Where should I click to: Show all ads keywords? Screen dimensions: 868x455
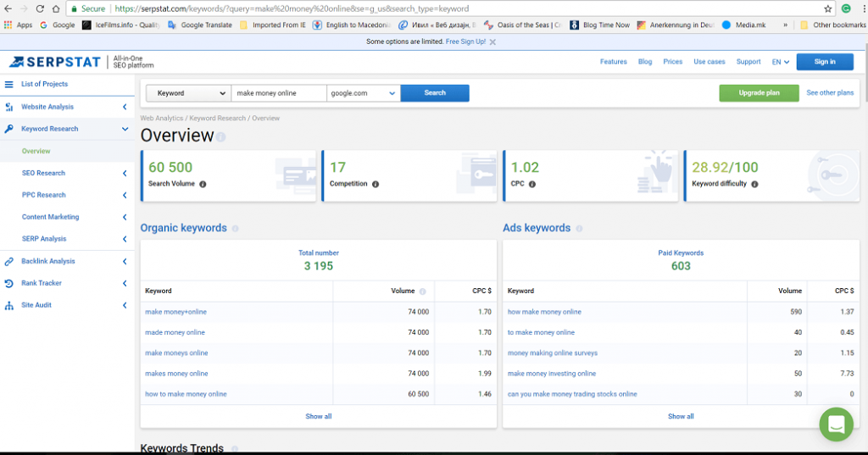pyautogui.click(x=681, y=416)
